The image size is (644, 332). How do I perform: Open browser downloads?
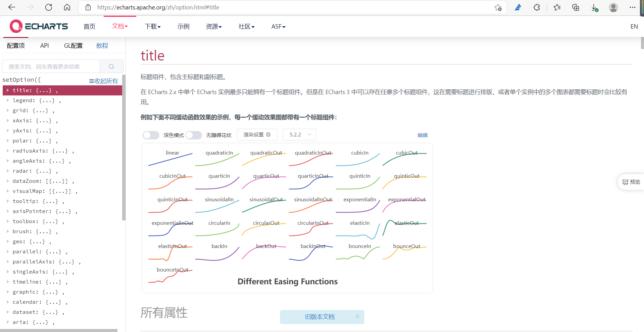tap(594, 7)
